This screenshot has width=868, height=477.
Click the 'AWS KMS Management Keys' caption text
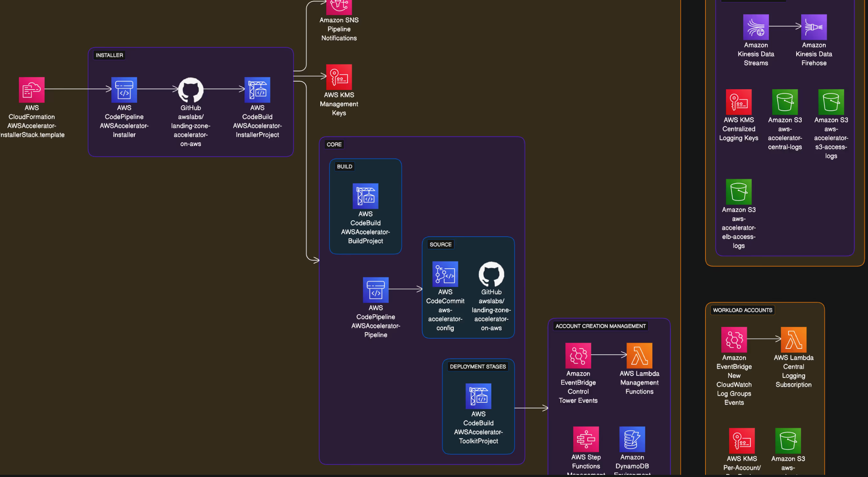click(x=339, y=104)
